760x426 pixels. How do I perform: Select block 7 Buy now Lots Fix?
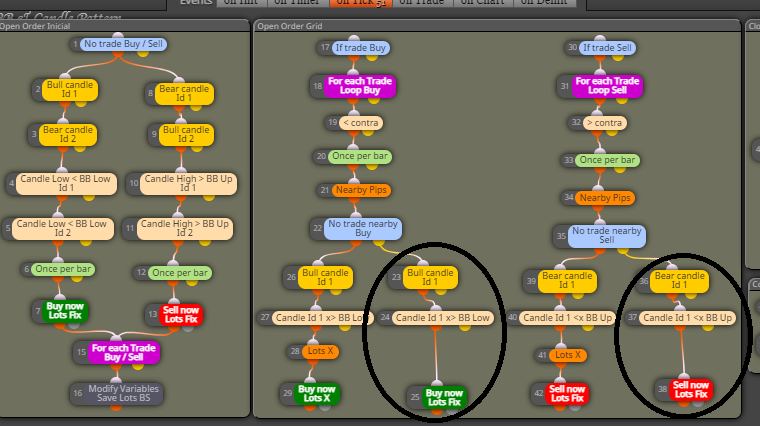click(65, 311)
